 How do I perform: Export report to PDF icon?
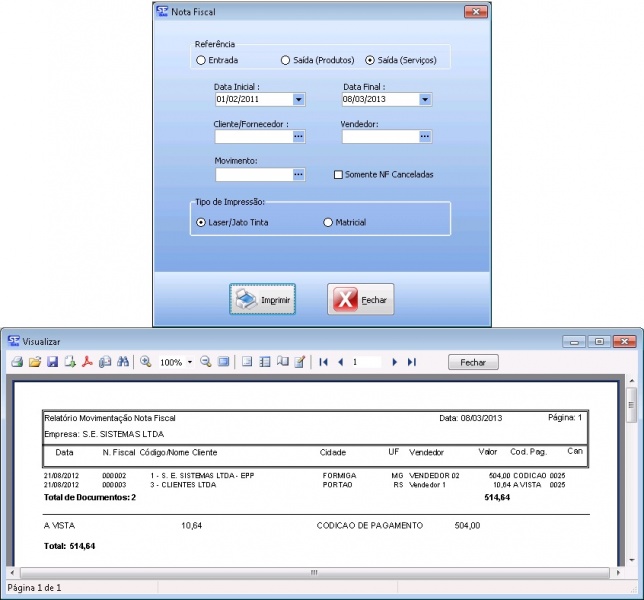(x=87, y=362)
